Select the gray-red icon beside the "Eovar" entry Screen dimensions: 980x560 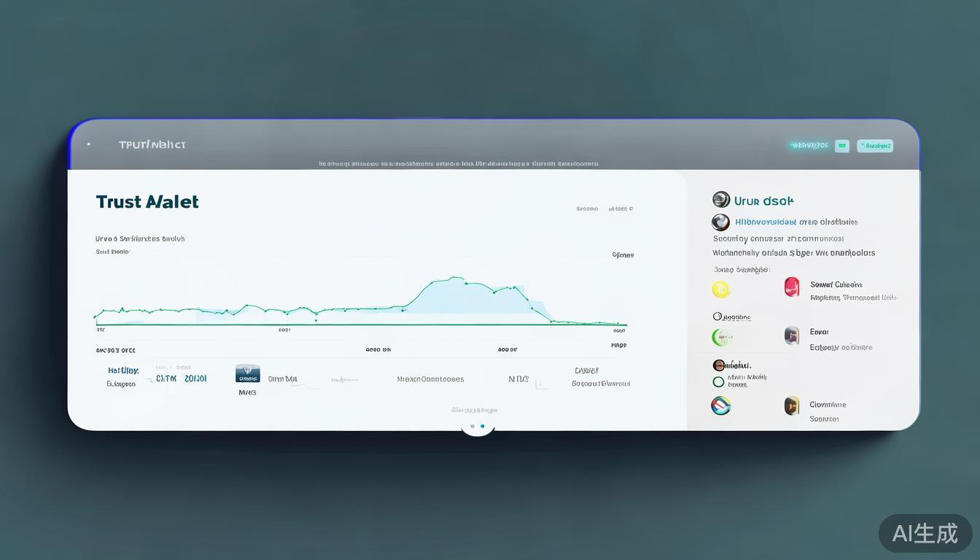(792, 335)
